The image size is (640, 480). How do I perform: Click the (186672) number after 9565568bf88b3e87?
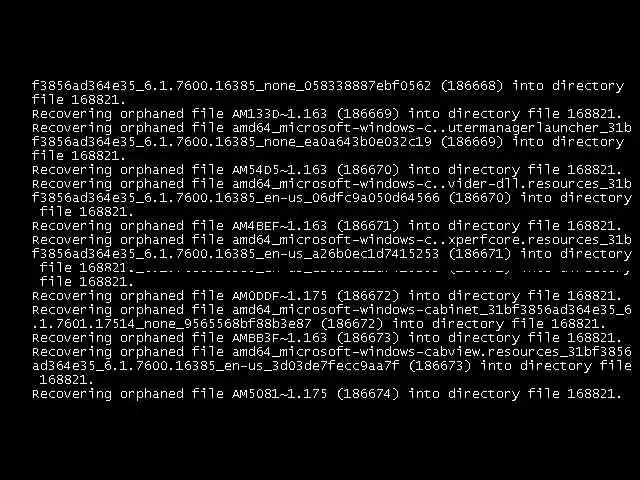coord(352,324)
